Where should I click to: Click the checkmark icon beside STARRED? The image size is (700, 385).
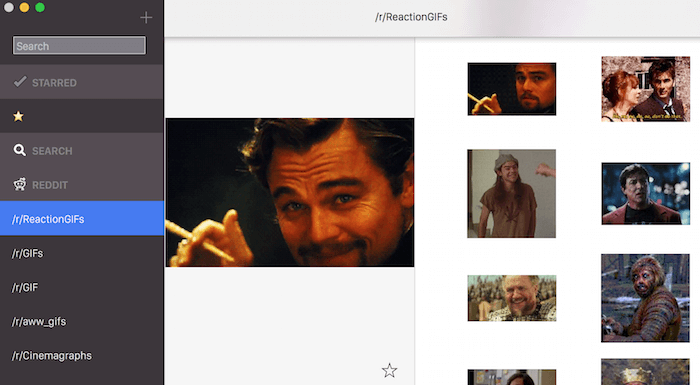point(20,82)
